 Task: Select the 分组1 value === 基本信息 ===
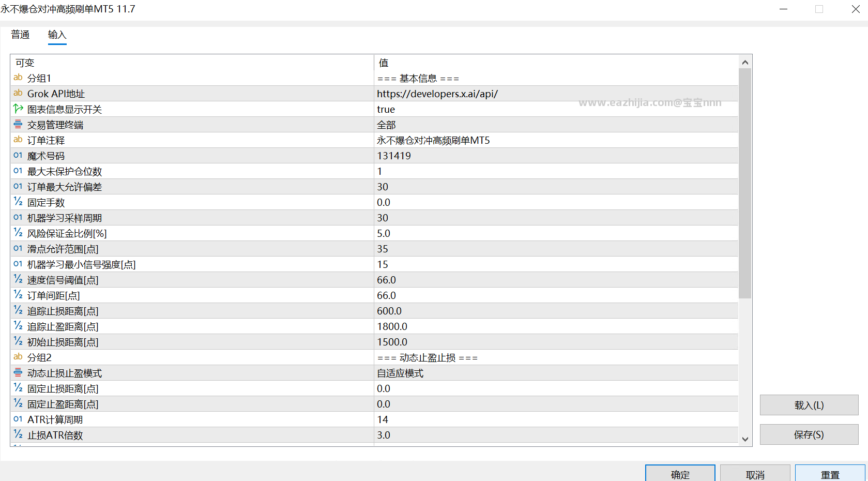(556, 78)
